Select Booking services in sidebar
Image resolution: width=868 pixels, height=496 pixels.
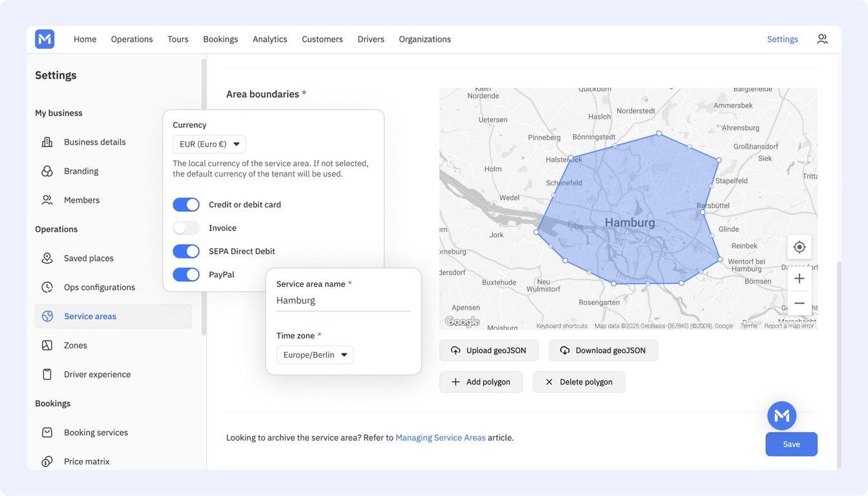click(x=96, y=433)
